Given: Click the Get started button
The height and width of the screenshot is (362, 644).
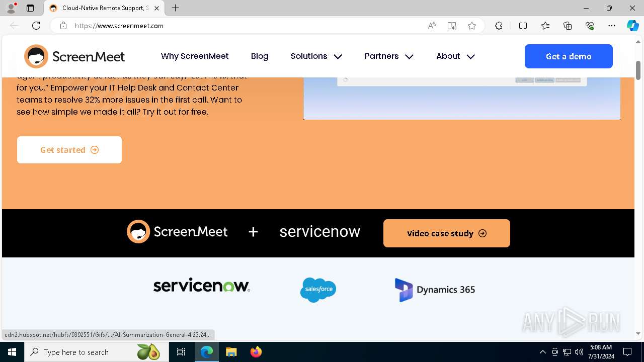Looking at the screenshot, I should coord(69,150).
